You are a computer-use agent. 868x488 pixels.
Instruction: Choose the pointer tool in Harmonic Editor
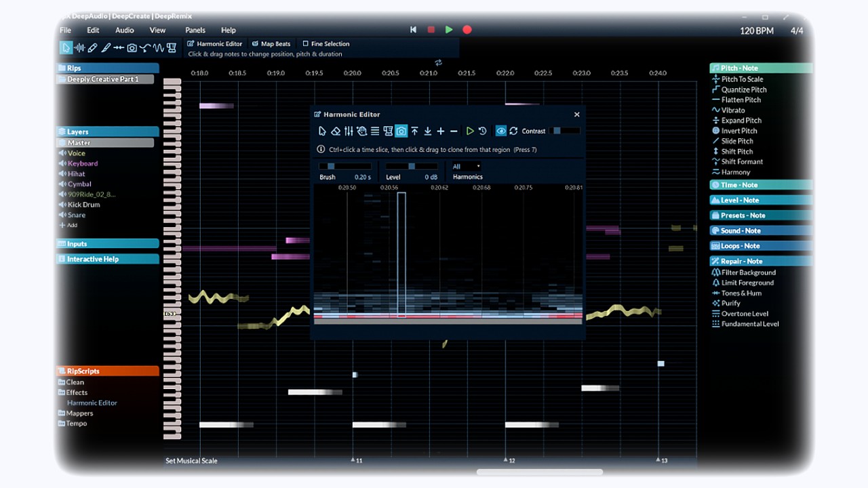coord(322,131)
